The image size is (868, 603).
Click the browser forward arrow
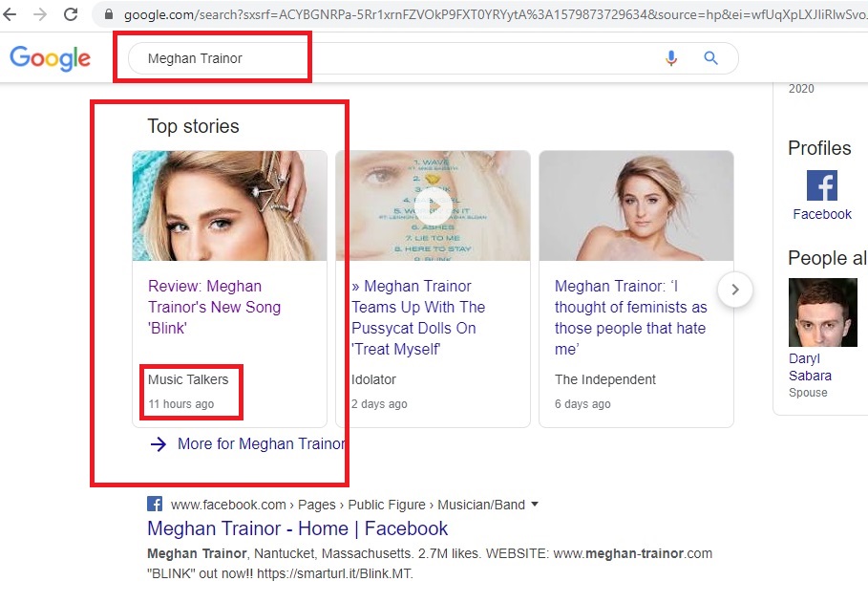coord(40,14)
